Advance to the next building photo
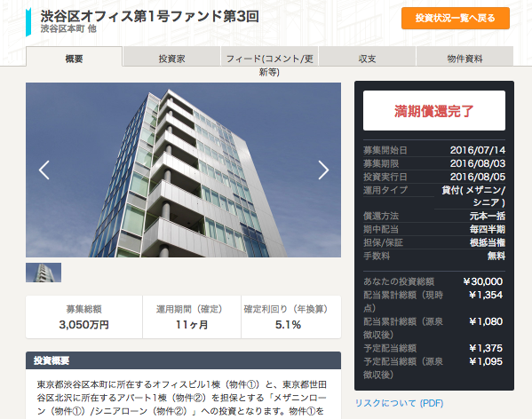Image resolution: width=532 pixels, height=419 pixels. click(x=323, y=170)
